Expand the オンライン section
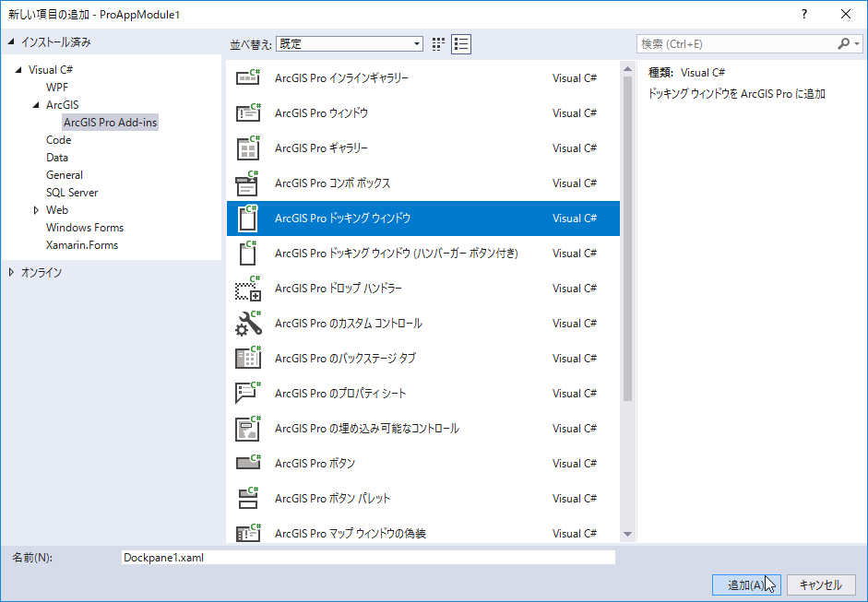Viewport: 868px width, 602px height. 11,272
